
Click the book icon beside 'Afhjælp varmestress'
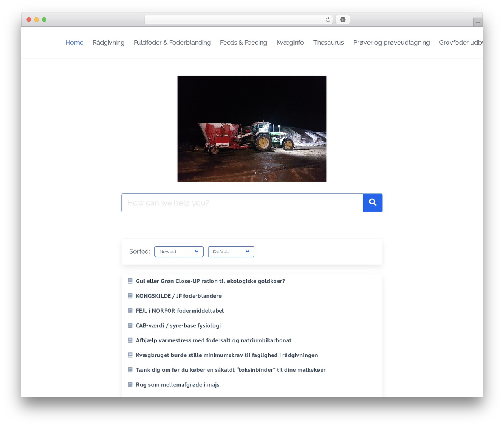[130, 340]
